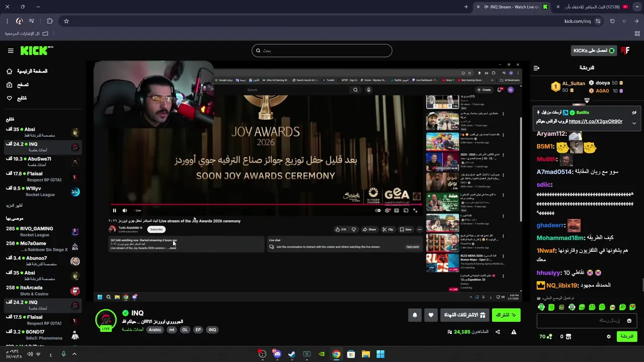Click the Arabic language tag
Screen dimensions: 644x362
click(155, 330)
